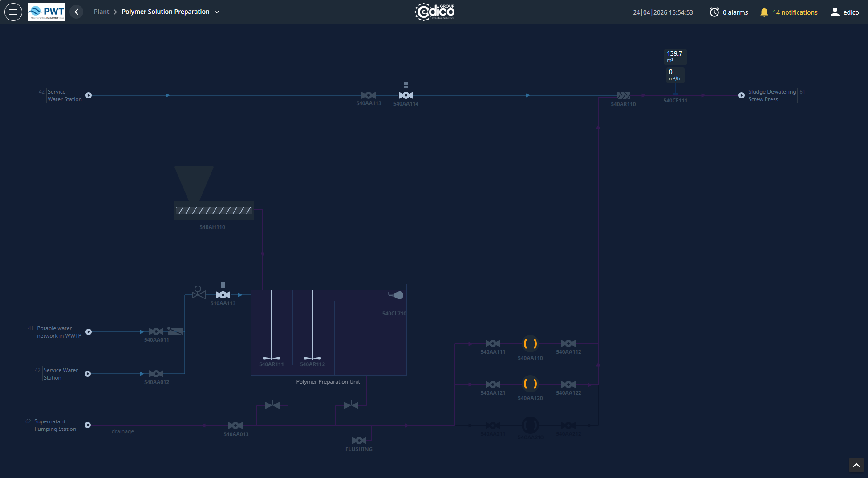Click screw conveyor 540AR110 icon
868x478 pixels.
click(x=623, y=95)
